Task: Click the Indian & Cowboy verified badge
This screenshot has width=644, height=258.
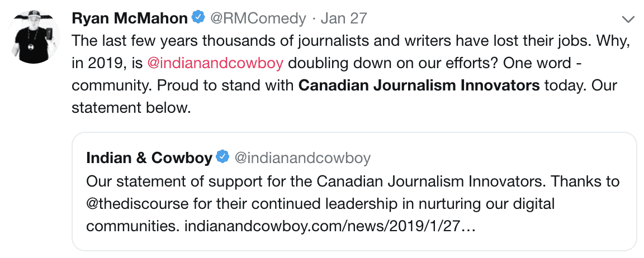Action: 222,158
